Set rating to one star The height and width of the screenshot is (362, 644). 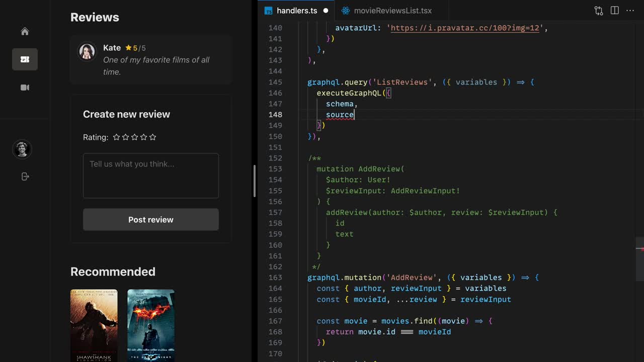117,137
